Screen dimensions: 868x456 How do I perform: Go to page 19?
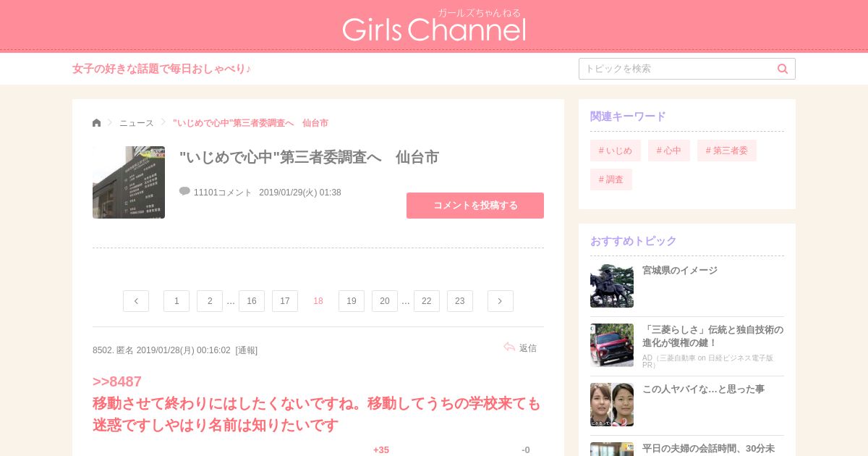pos(352,301)
